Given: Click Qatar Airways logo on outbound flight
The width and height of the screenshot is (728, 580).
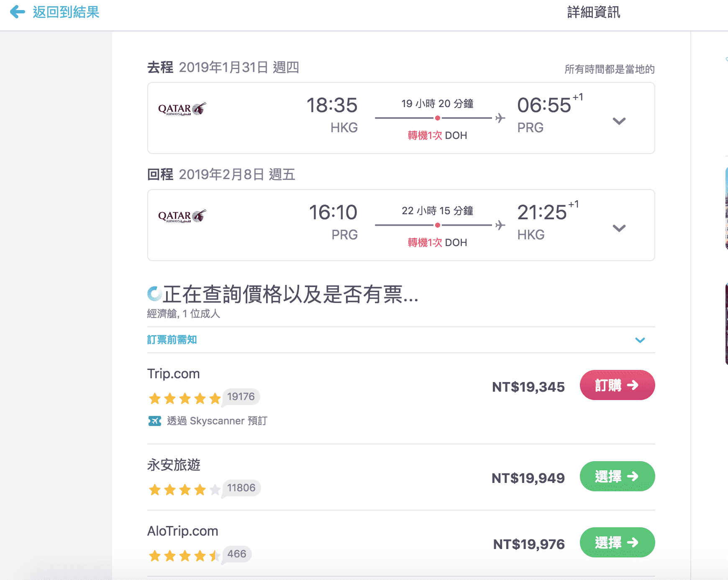Looking at the screenshot, I should click(182, 109).
